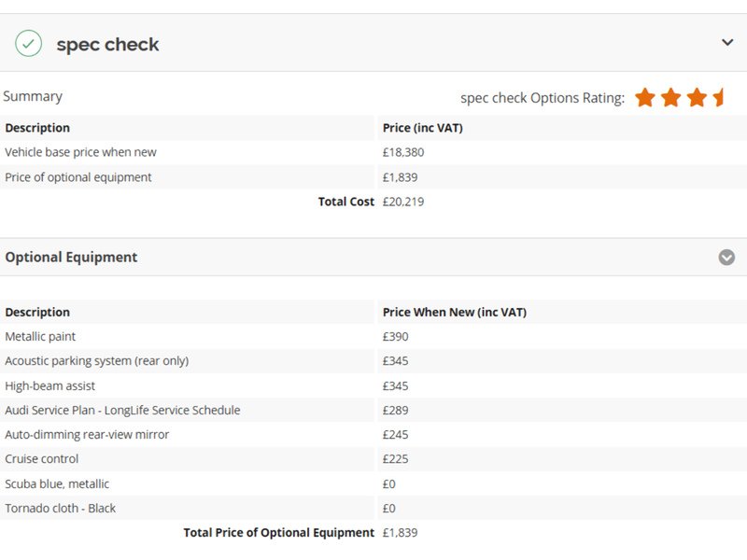Click the spec check heading
Image resolution: width=747 pixels, height=560 pixels.
pyautogui.click(x=107, y=44)
